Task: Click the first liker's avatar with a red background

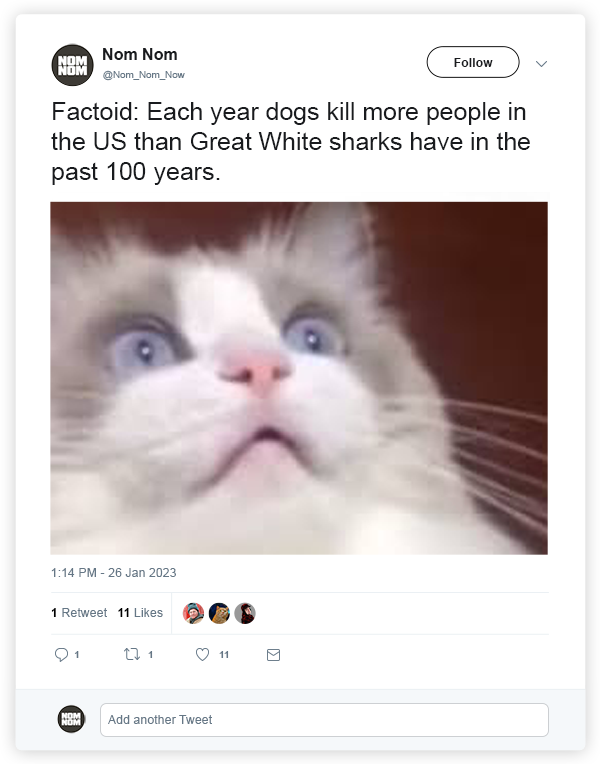Action: [x=193, y=613]
